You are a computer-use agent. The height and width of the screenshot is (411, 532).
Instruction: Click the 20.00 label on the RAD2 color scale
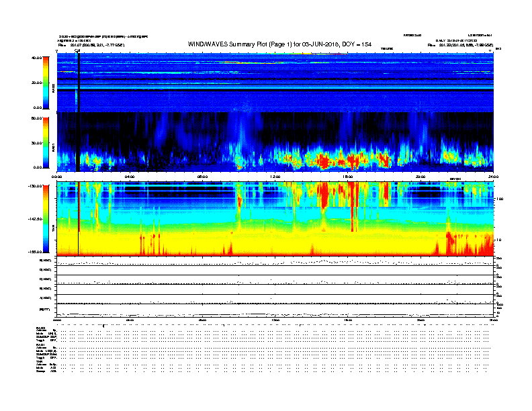pyautogui.click(x=36, y=83)
